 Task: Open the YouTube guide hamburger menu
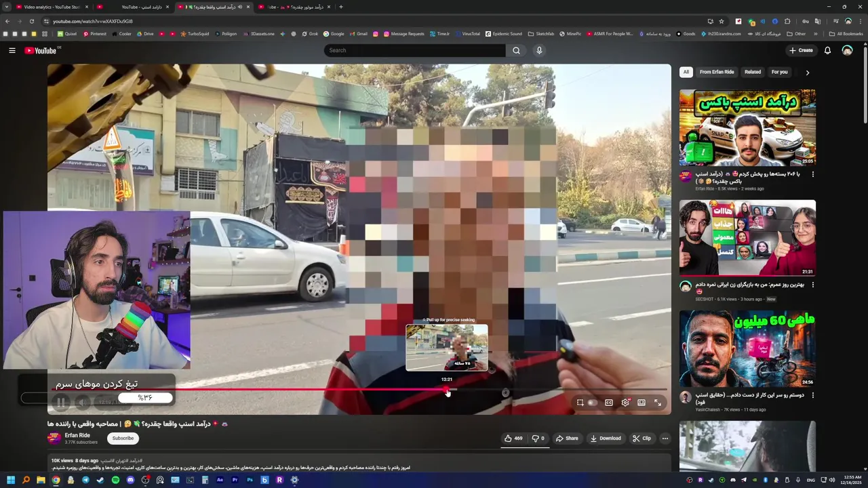(12, 50)
